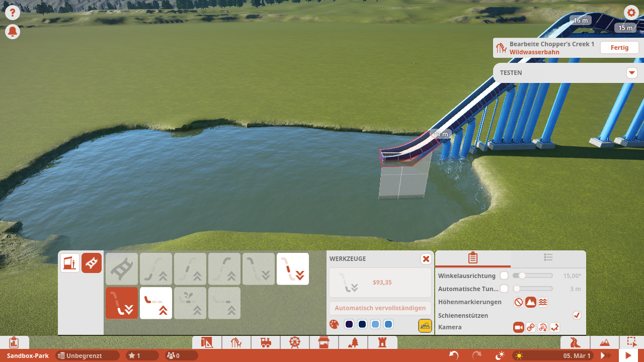Open the park management clipboard icon
The height and width of the screenshot is (362, 644).
(x=14, y=342)
